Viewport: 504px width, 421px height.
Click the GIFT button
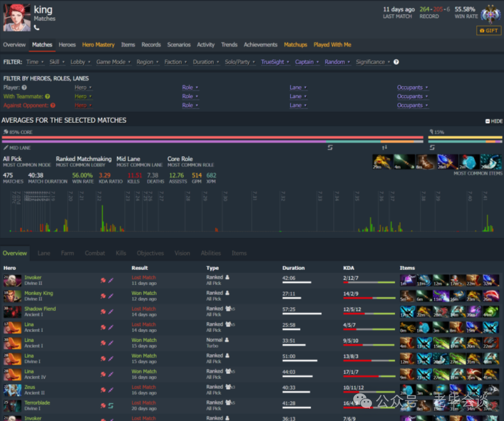[489, 30]
